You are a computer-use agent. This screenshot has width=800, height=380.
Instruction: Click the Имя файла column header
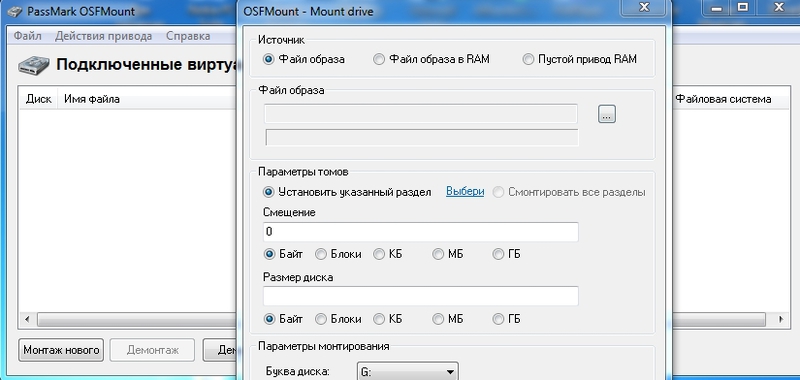point(92,99)
